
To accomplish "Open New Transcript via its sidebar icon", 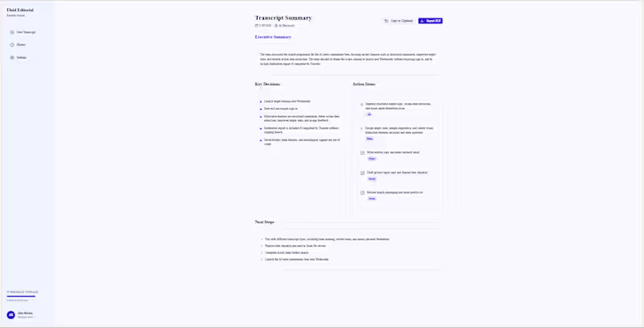I will pos(12,32).
